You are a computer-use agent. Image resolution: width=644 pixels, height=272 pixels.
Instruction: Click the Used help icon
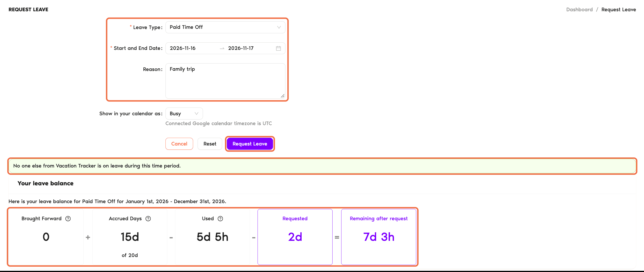[220, 219]
